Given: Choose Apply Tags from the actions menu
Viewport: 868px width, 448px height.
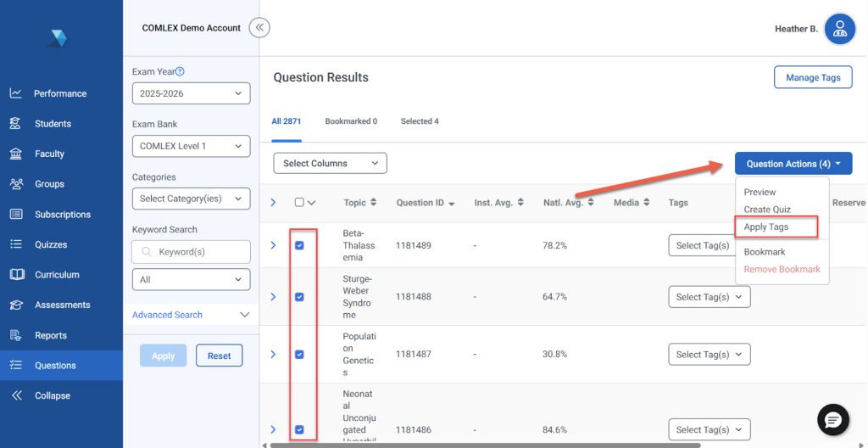Looking at the screenshot, I should coord(766,227).
